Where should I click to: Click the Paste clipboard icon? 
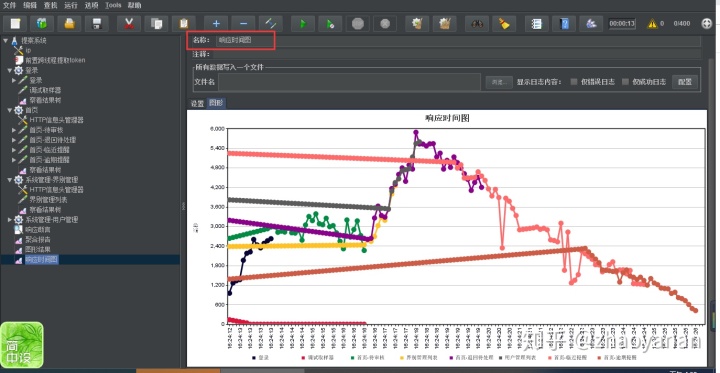pos(184,23)
